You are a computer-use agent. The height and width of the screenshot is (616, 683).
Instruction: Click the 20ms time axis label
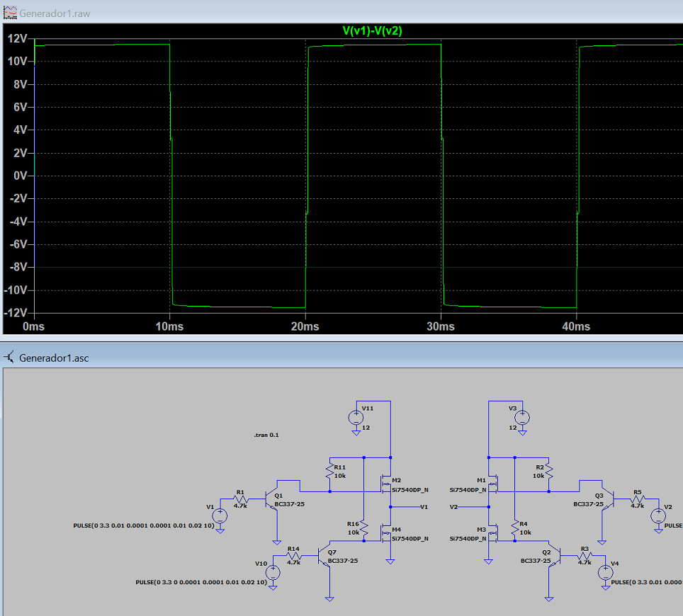305,326
